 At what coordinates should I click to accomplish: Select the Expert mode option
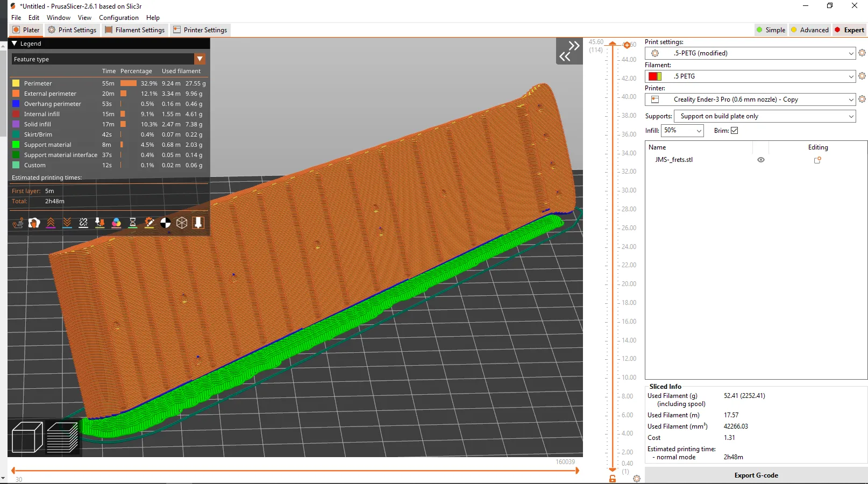(850, 30)
